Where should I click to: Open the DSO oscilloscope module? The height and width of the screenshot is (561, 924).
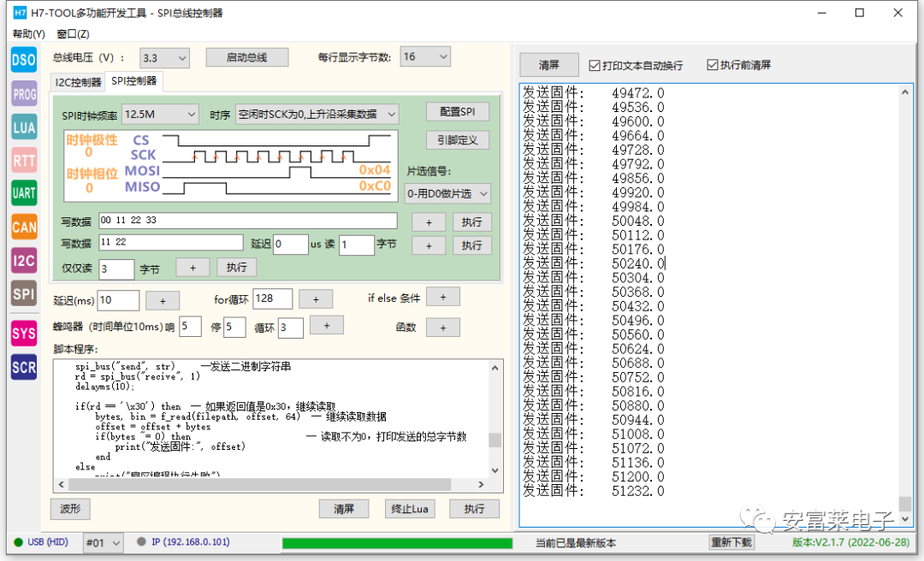click(x=24, y=60)
